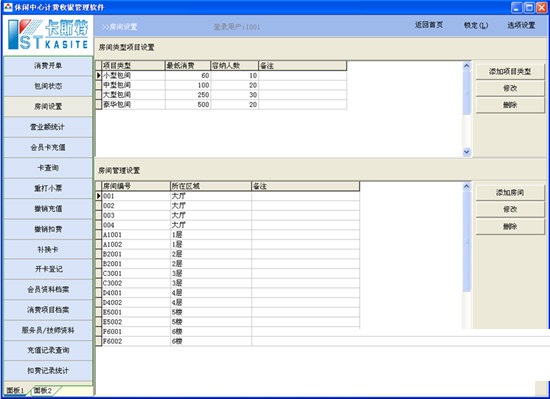The height and width of the screenshot is (399, 550).
Task: Select room C3001 row
Action: [x=228, y=273]
